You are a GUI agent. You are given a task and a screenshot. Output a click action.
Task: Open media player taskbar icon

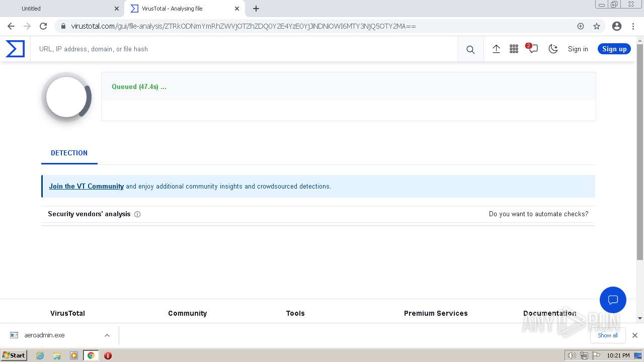[x=74, y=355]
